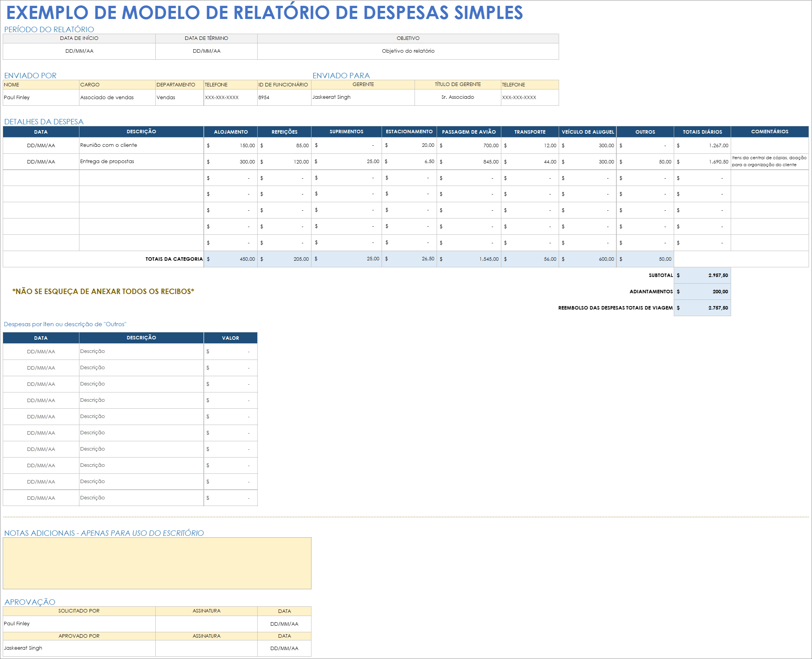Select the 'Objetivo do relatório' cell
This screenshot has width=812, height=659.
click(408, 51)
